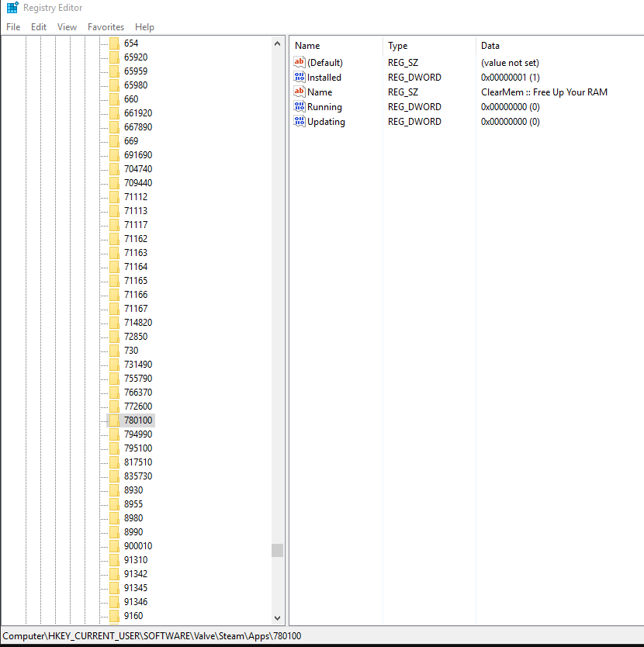Image resolution: width=644 pixels, height=647 pixels.
Task: Open the Favorites menu
Action: tap(106, 26)
